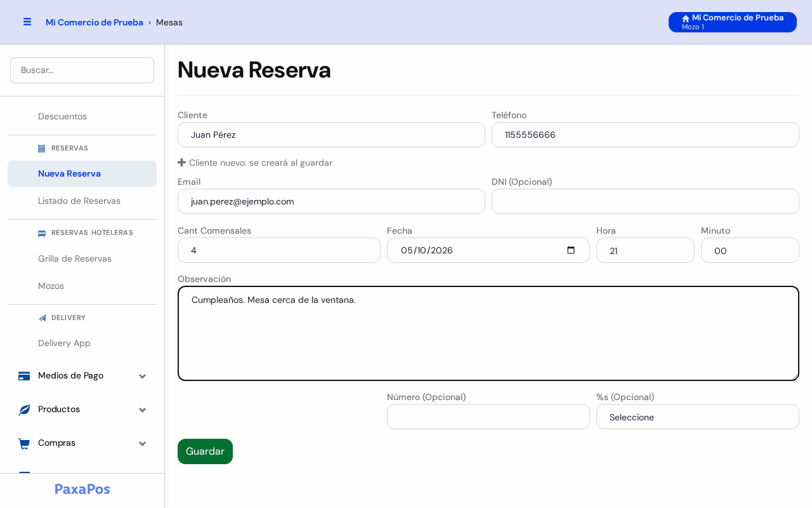Open the Hora dropdown showing 21
This screenshot has width=812, height=508.
[x=645, y=250]
